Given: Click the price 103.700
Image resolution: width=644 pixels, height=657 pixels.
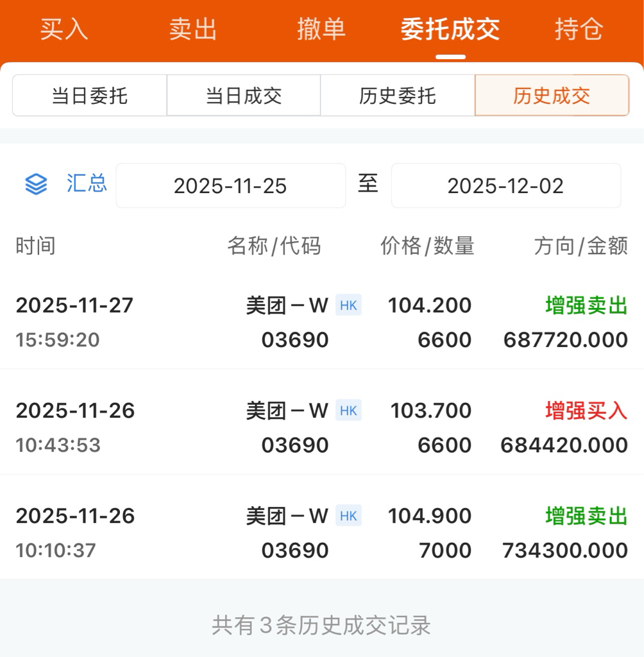Looking at the screenshot, I should tap(431, 410).
